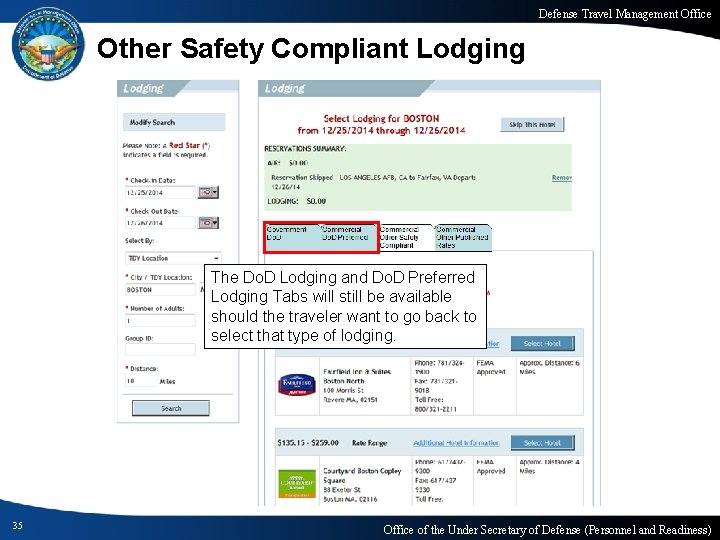Click '88 Exeter St' address text
The width and height of the screenshot is (720, 540).
341,490
